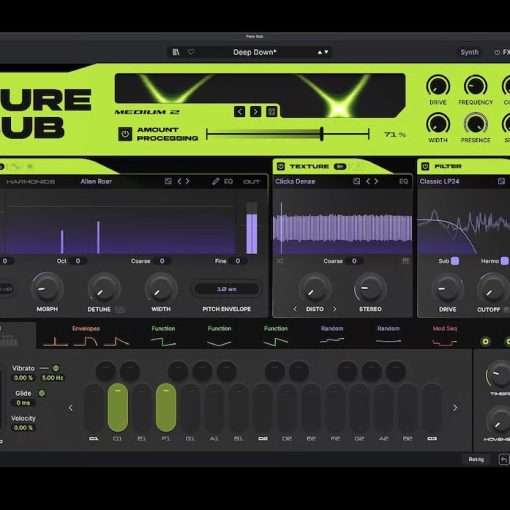Screen dimensions: 510x510
Task: Shift the keyboard range left with arrow
Action: 70,408
